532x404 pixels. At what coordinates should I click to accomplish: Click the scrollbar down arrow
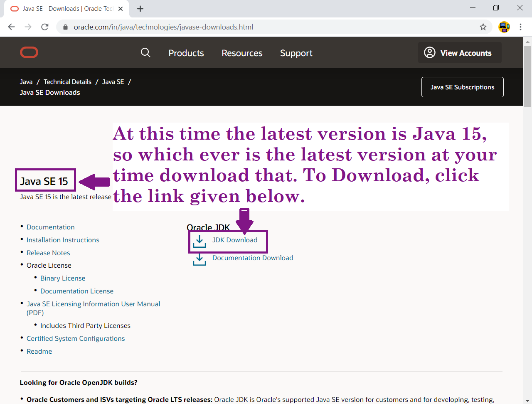tap(528, 400)
